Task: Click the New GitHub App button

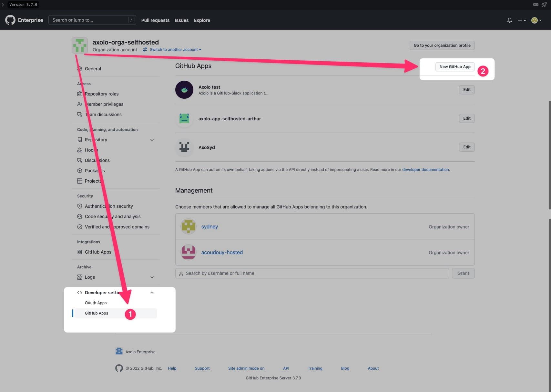Action: click(455, 67)
